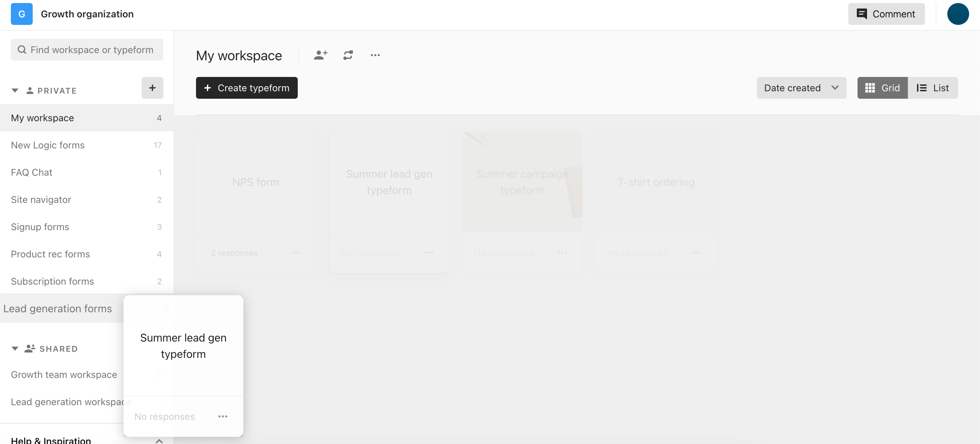Open Subscription forms workspace
The image size is (980, 444).
87,281
